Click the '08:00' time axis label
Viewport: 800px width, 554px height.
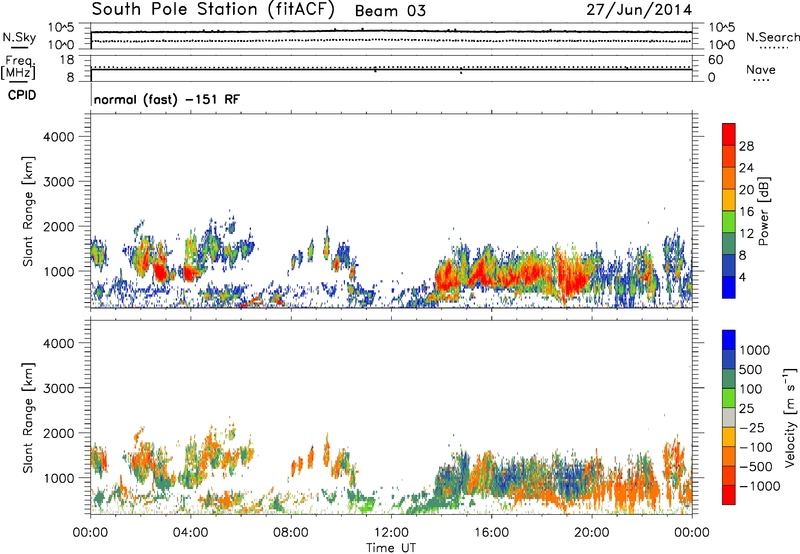[291, 533]
